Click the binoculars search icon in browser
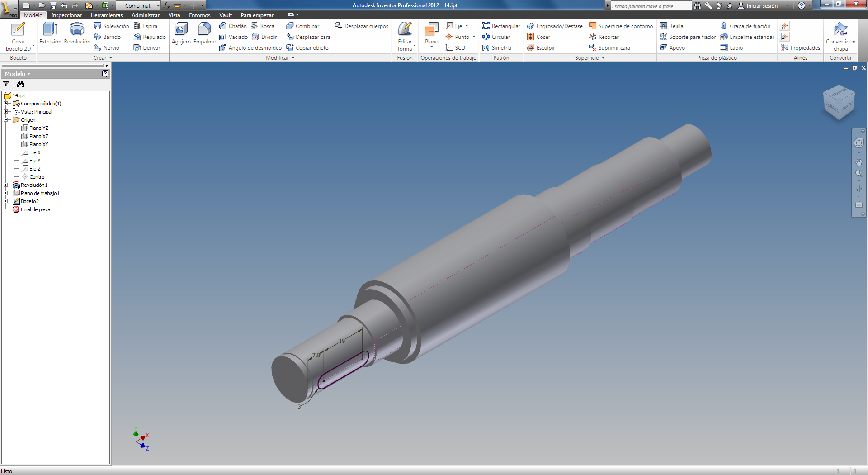The width and height of the screenshot is (868, 475). (20, 84)
